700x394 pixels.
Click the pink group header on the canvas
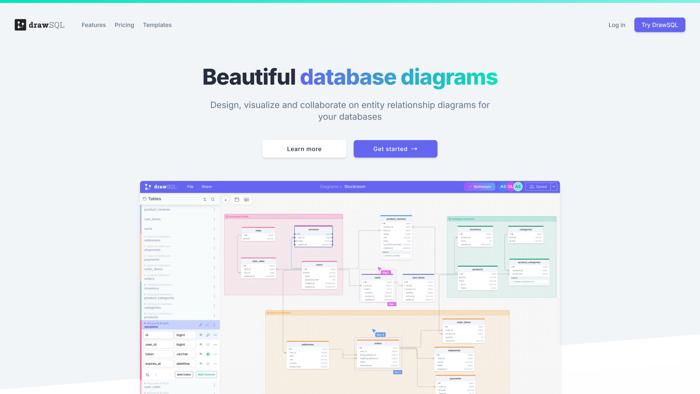click(283, 216)
